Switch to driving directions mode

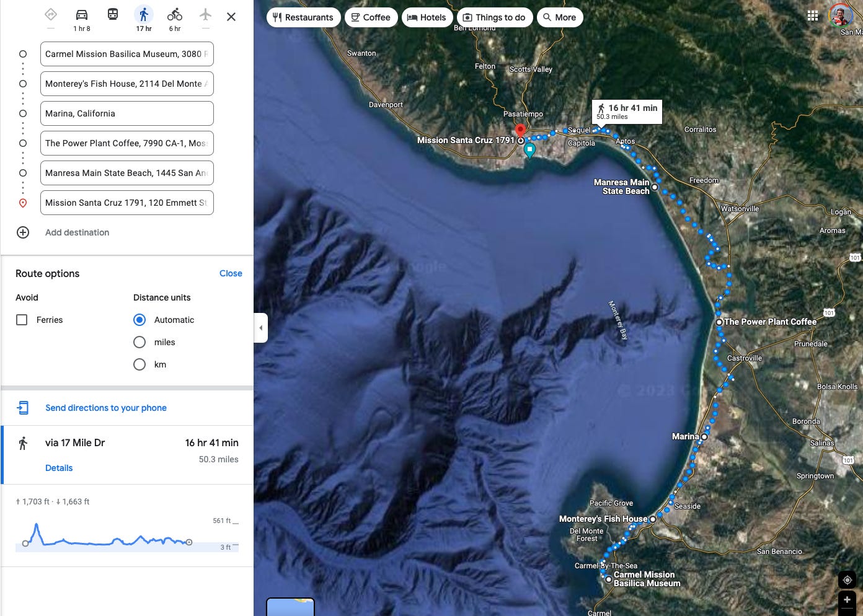pyautogui.click(x=82, y=15)
